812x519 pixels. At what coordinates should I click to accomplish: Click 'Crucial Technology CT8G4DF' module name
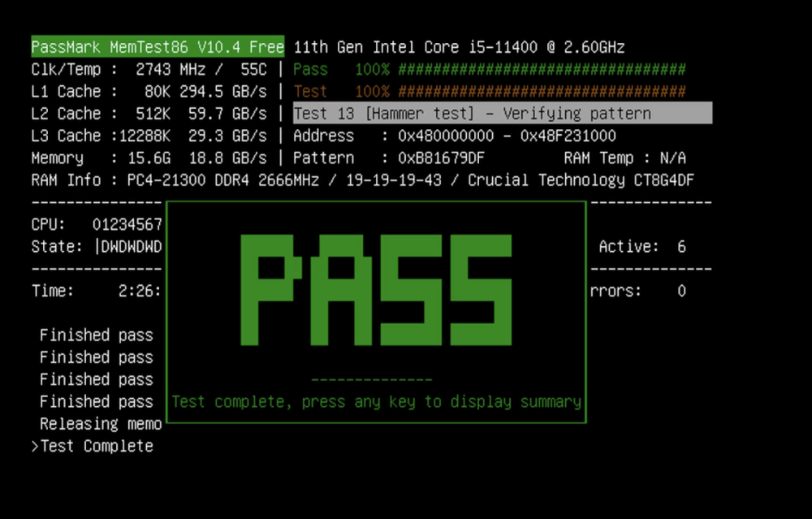coord(581,180)
